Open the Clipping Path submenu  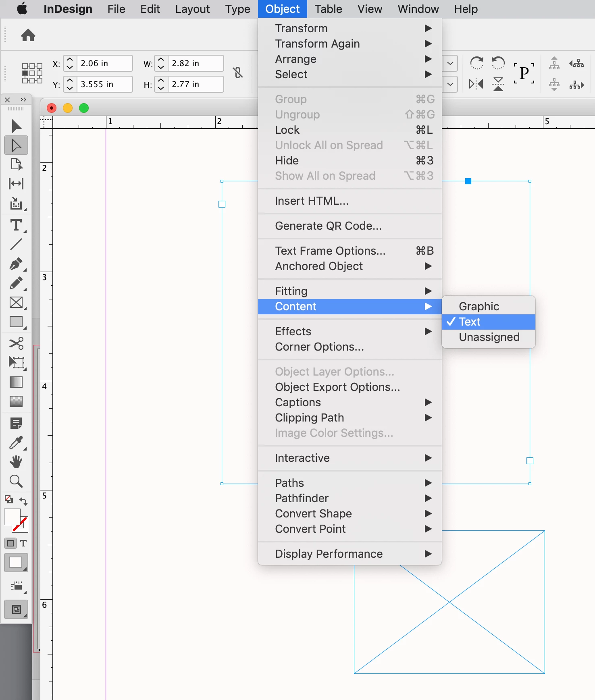tap(350, 418)
